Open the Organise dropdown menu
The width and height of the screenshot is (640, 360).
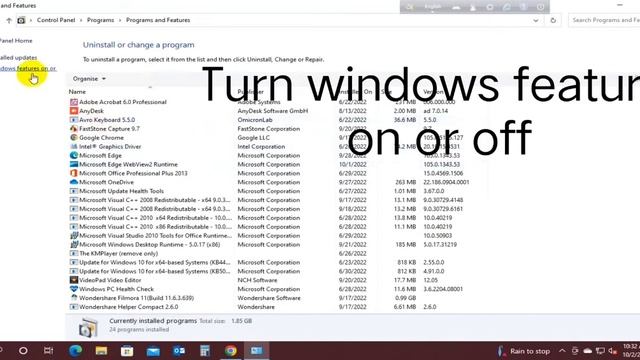[89, 79]
